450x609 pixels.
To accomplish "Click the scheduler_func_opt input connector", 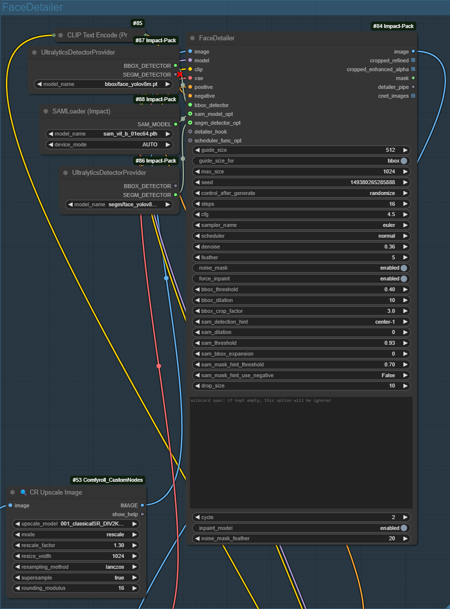I will [x=190, y=141].
